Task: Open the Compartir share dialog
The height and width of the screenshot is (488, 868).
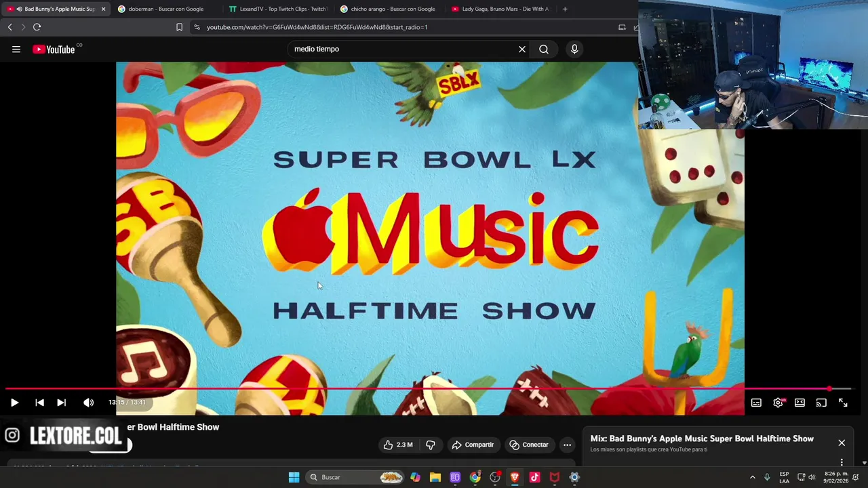Action: click(473, 445)
